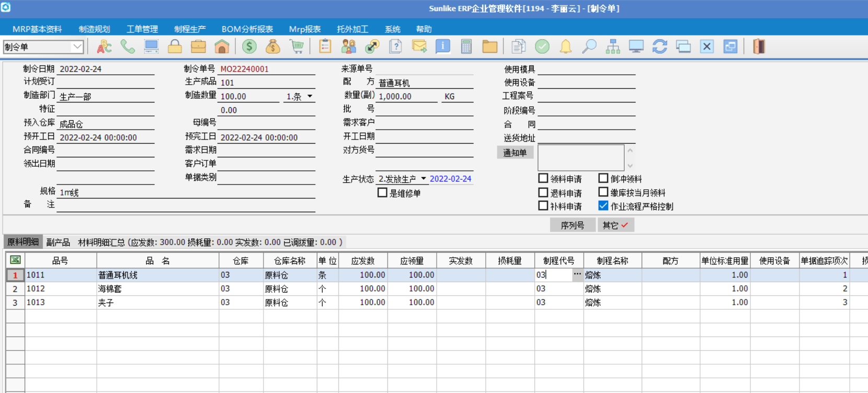Click the 制令日期 input field
868x393 pixels.
[x=106, y=69]
